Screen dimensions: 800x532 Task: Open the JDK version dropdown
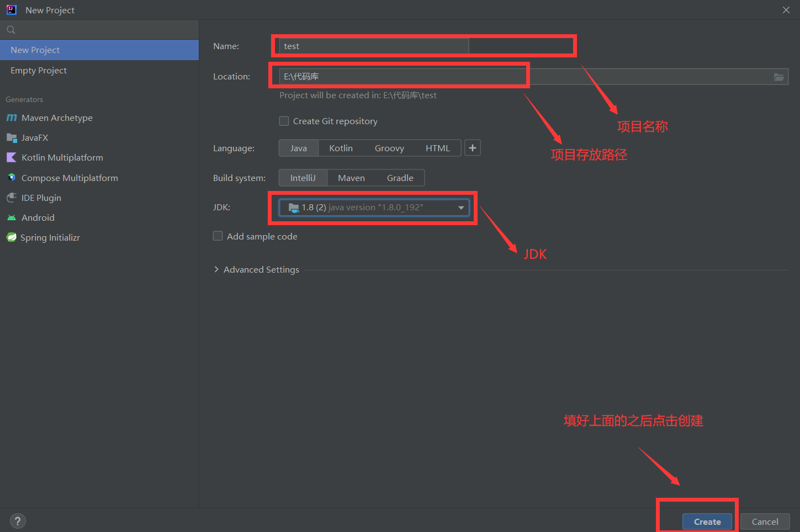[374, 208]
